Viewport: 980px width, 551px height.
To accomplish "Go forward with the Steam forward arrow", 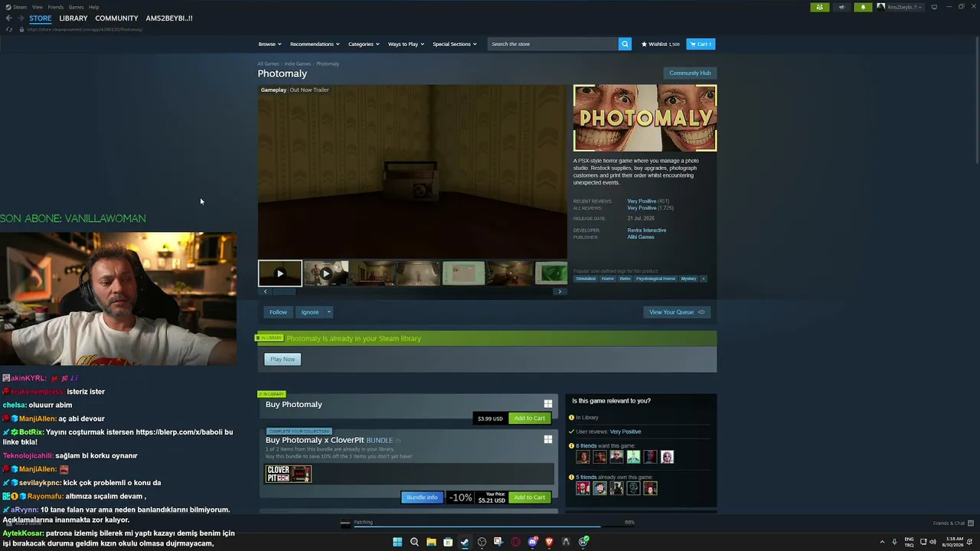I will (20, 18).
